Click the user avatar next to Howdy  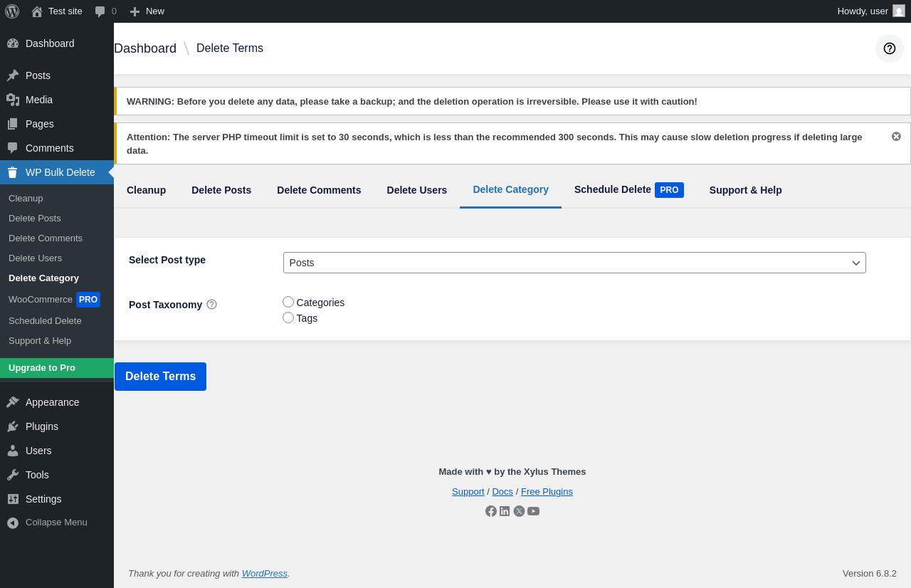click(899, 11)
